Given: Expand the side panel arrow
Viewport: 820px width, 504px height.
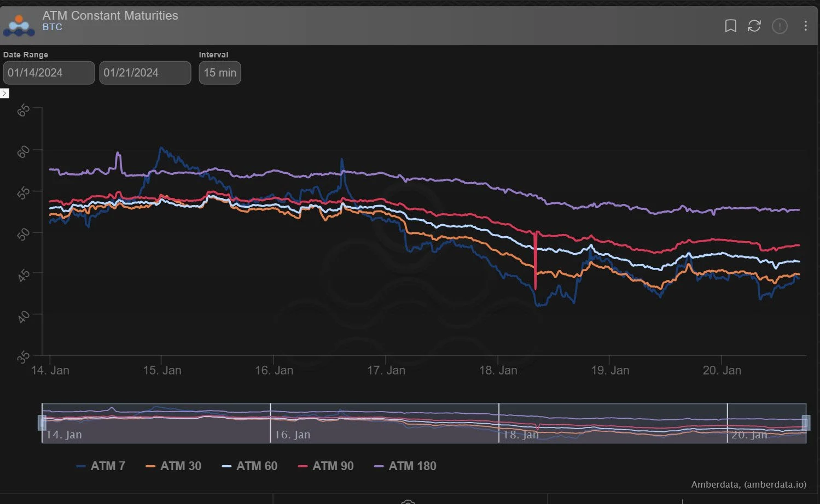Looking at the screenshot, I should 4,93.
